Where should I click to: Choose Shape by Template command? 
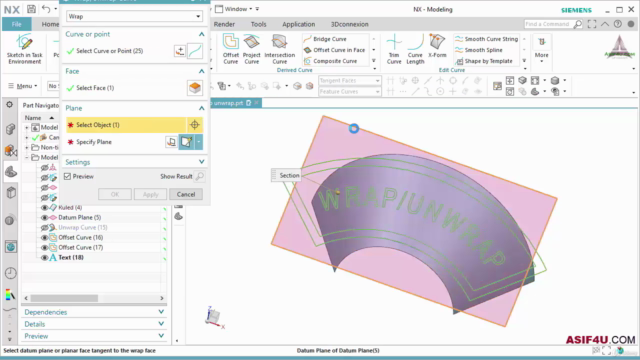(x=484, y=61)
